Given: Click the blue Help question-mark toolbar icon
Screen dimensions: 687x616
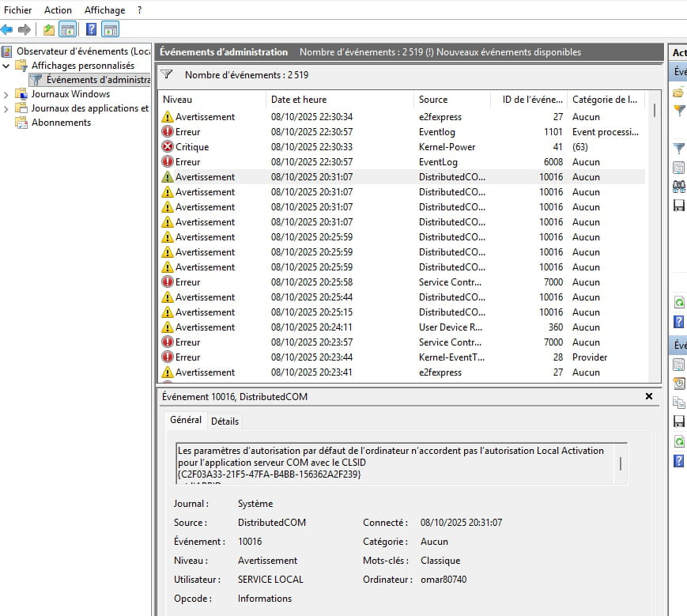Looking at the screenshot, I should tap(91, 30).
